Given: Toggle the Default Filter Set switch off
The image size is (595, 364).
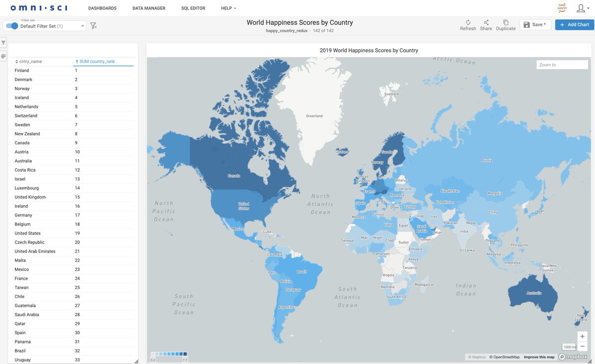Looking at the screenshot, I should coord(12,26).
